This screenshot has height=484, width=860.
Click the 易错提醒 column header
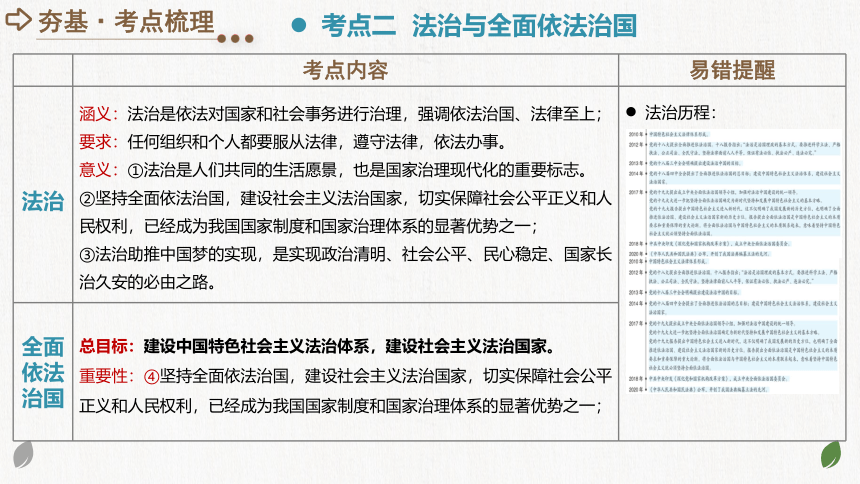pos(732,70)
